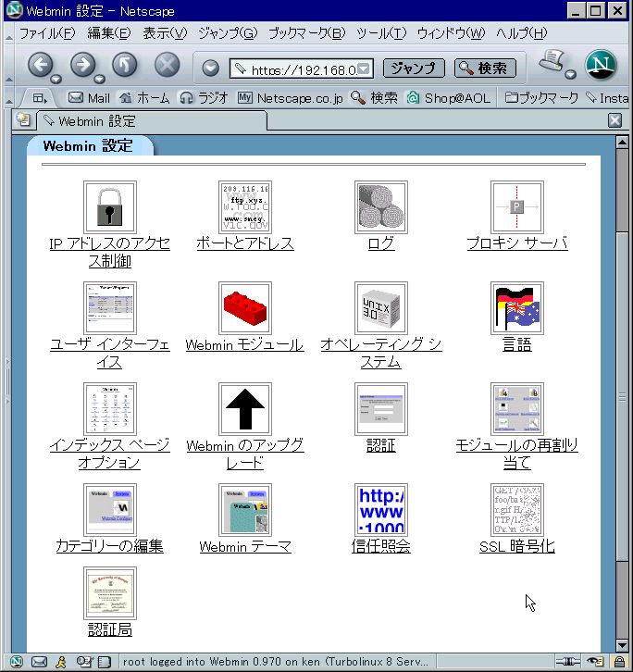Open the black arrow Webmin upgrade icon

pyautogui.click(x=244, y=409)
